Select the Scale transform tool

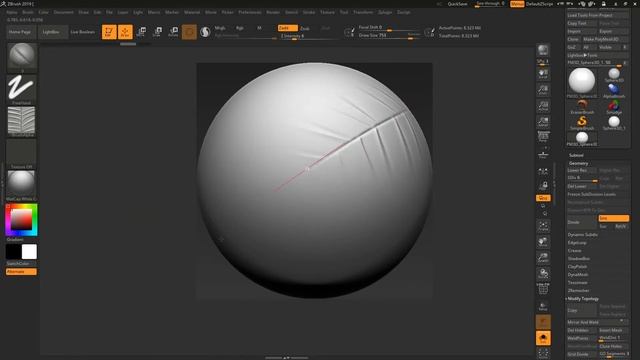[158, 32]
